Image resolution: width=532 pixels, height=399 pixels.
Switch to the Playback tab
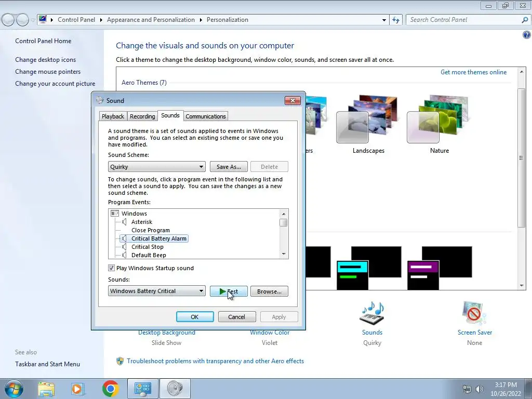113,116
